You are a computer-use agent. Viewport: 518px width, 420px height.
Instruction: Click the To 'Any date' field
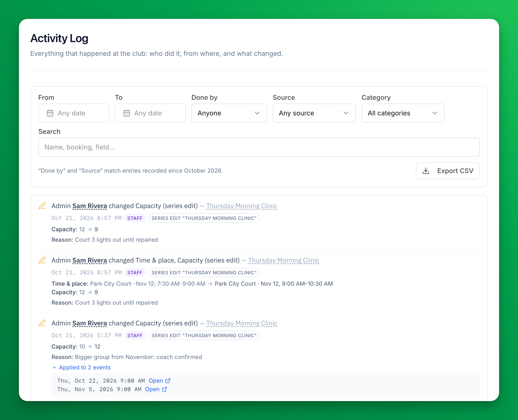tap(150, 113)
